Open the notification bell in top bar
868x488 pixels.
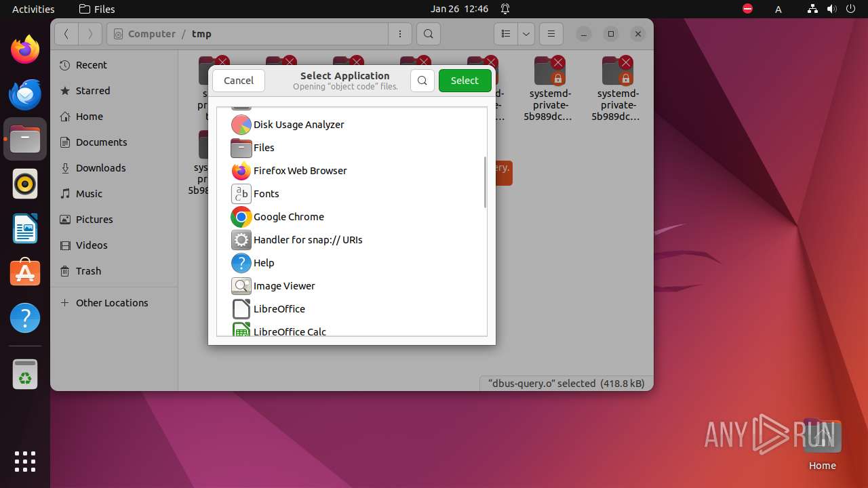click(x=505, y=9)
